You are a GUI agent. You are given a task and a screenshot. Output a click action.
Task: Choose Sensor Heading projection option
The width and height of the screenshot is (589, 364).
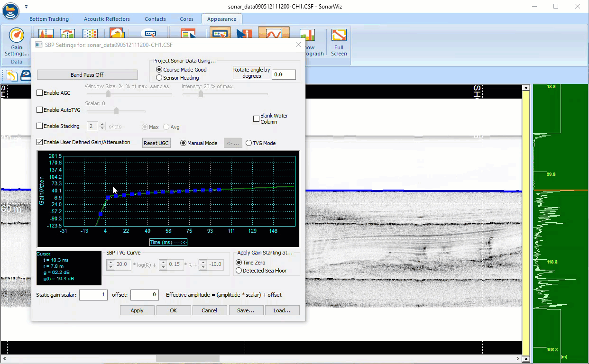tap(159, 78)
